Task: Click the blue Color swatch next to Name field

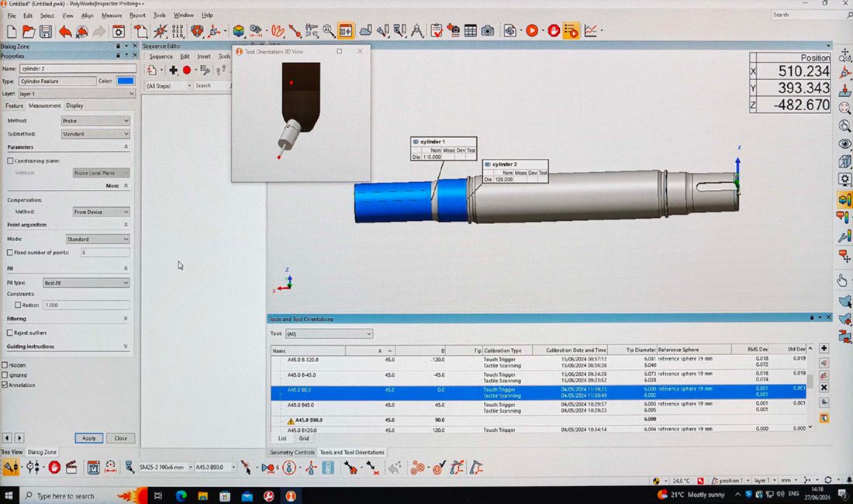Action: pyautogui.click(x=124, y=81)
